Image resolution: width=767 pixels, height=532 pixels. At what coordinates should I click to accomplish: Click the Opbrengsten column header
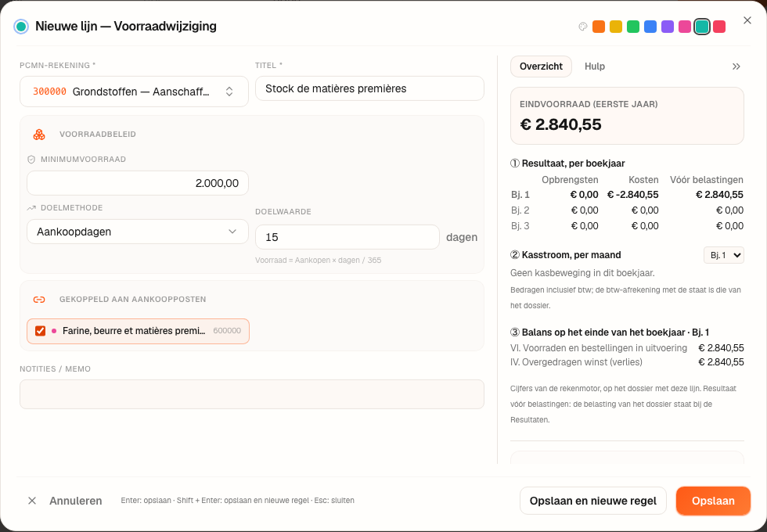(x=570, y=180)
